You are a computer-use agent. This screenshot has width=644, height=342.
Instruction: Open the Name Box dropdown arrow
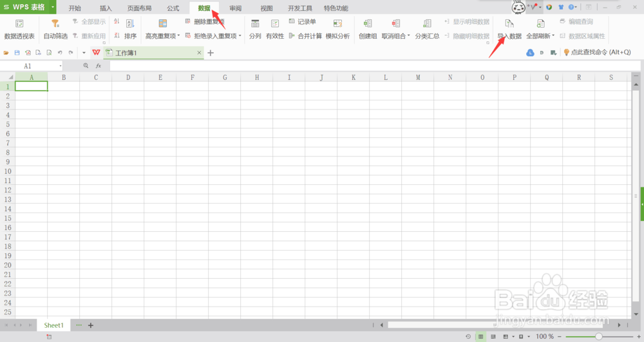coord(61,66)
